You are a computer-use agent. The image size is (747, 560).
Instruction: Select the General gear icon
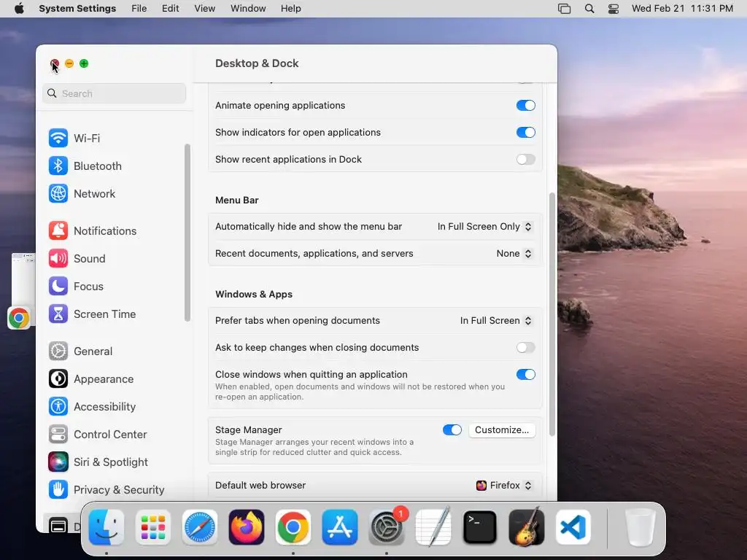coord(58,351)
